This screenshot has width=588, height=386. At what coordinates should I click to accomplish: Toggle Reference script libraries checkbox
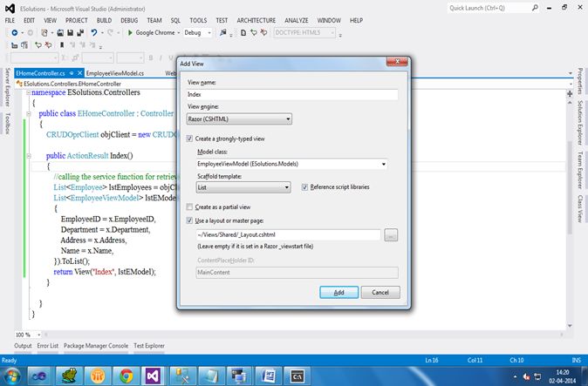tap(304, 186)
